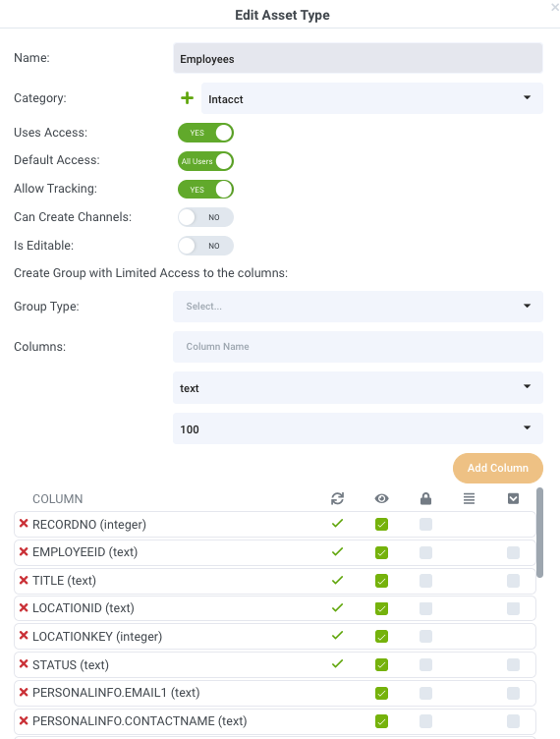Open the column type dropdown showing text
560x739 pixels.
(358, 388)
